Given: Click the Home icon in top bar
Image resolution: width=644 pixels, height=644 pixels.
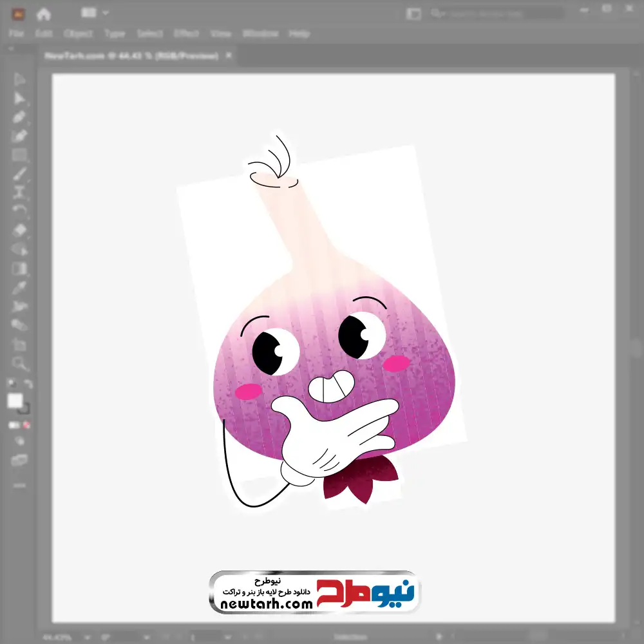Looking at the screenshot, I should 44,14.
